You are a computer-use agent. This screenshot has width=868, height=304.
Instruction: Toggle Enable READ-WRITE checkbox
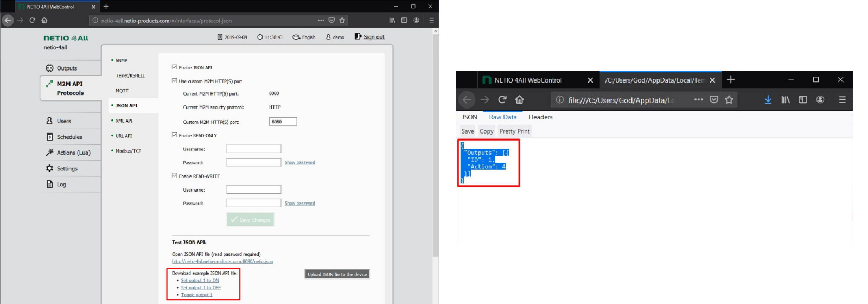[x=175, y=176]
